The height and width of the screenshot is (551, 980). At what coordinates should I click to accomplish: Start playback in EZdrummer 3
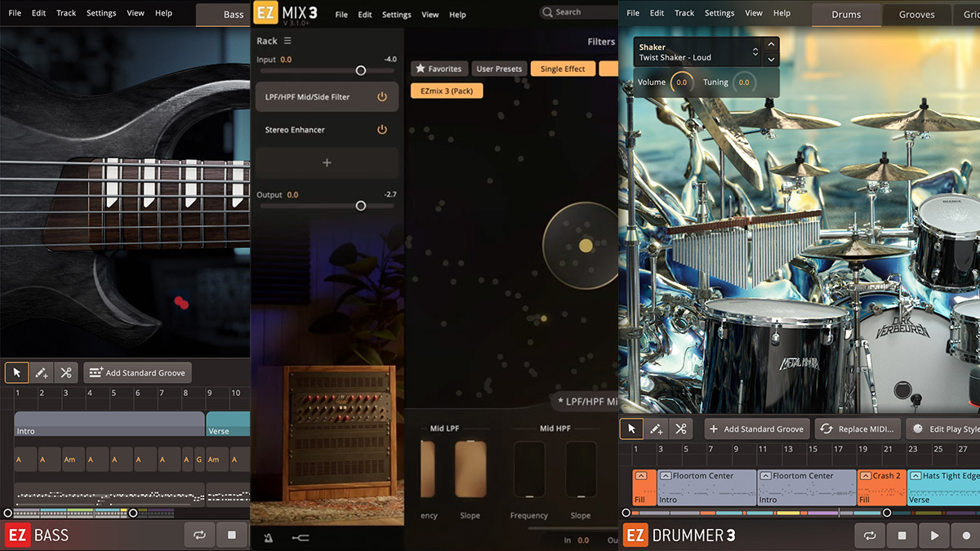(934, 535)
